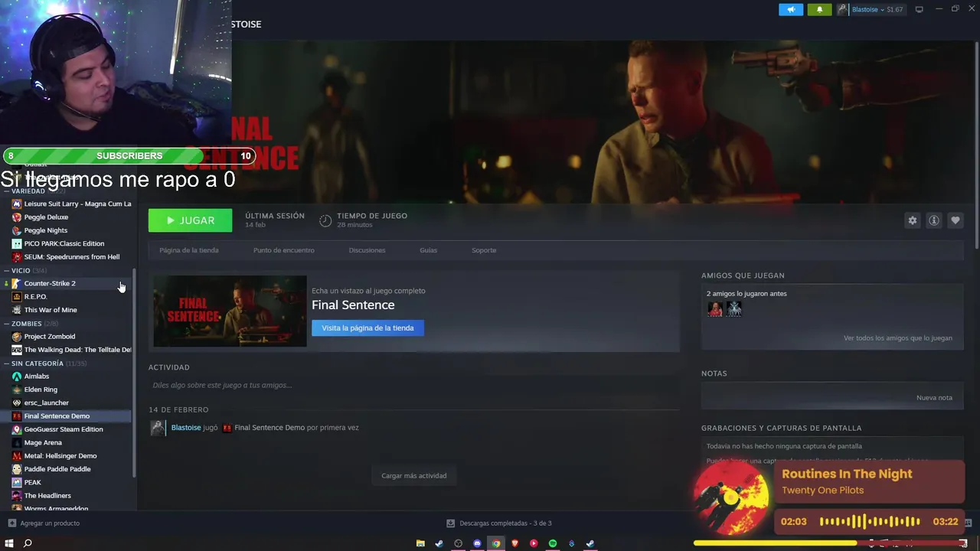Show game info via the circled i icon
Screen dimensions: 980x551
934,220
